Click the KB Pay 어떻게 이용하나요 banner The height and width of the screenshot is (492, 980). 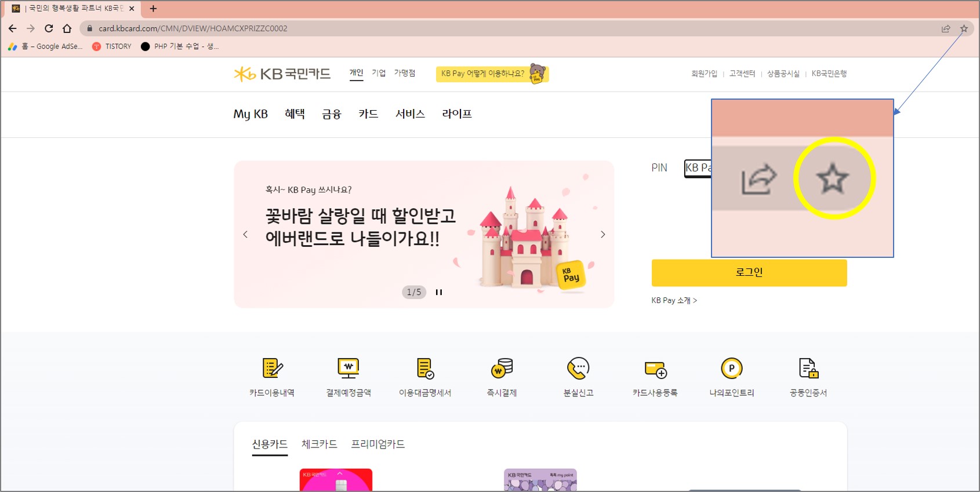pyautogui.click(x=492, y=74)
